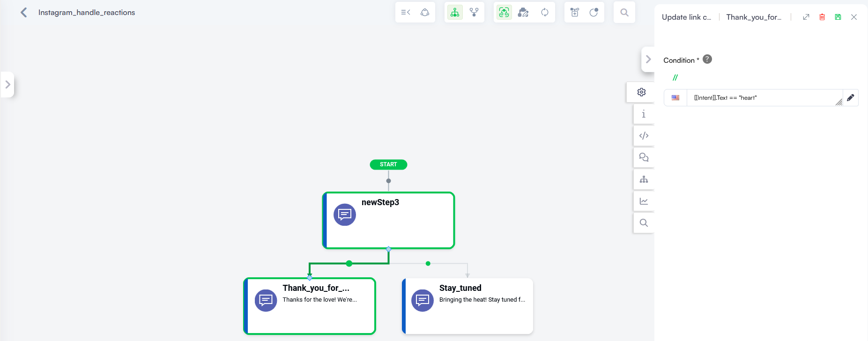The width and height of the screenshot is (868, 341).
Task: Select the Stay_tuned step node
Action: click(x=467, y=306)
